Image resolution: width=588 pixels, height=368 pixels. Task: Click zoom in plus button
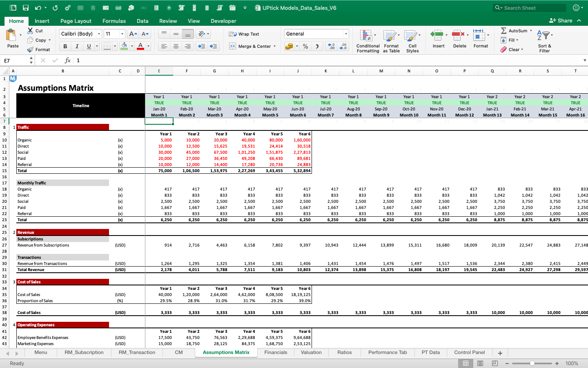pyautogui.click(x=557, y=364)
